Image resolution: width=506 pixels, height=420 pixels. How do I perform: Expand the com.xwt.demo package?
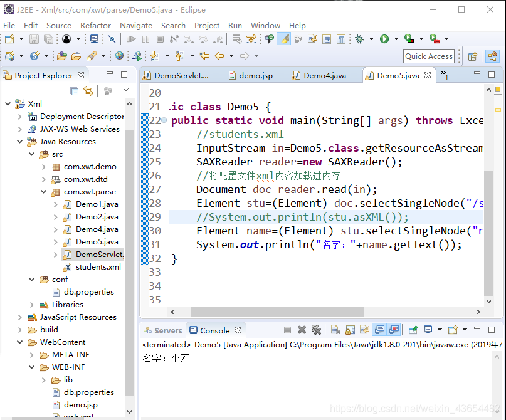(x=44, y=167)
